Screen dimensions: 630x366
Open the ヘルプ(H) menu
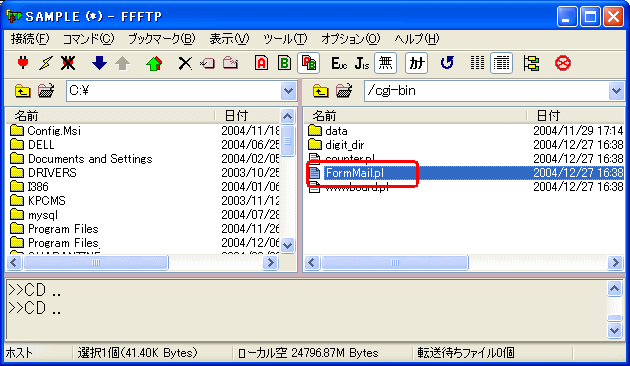[417, 39]
